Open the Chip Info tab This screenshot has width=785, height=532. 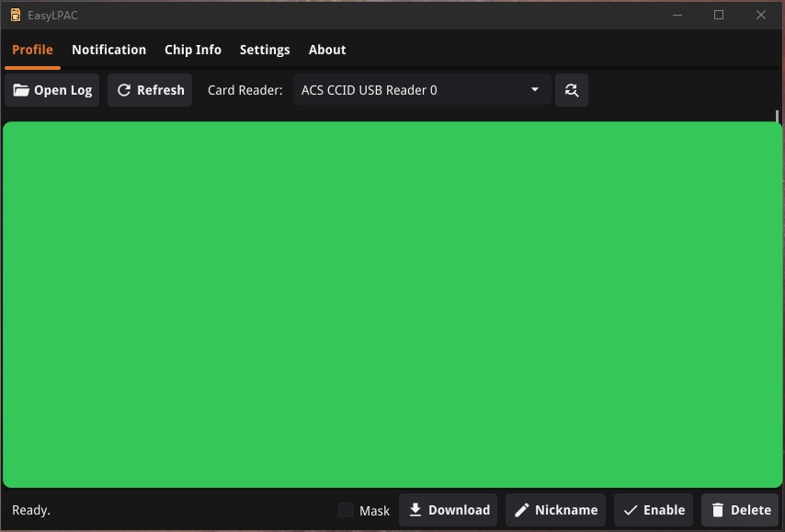(x=193, y=50)
